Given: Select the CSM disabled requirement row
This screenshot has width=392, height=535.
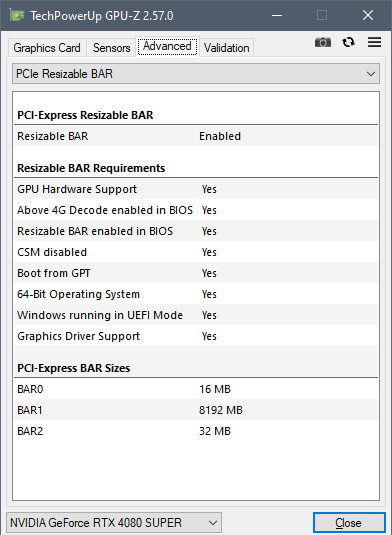Looking at the screenshot, I should [x=196, y=252].
